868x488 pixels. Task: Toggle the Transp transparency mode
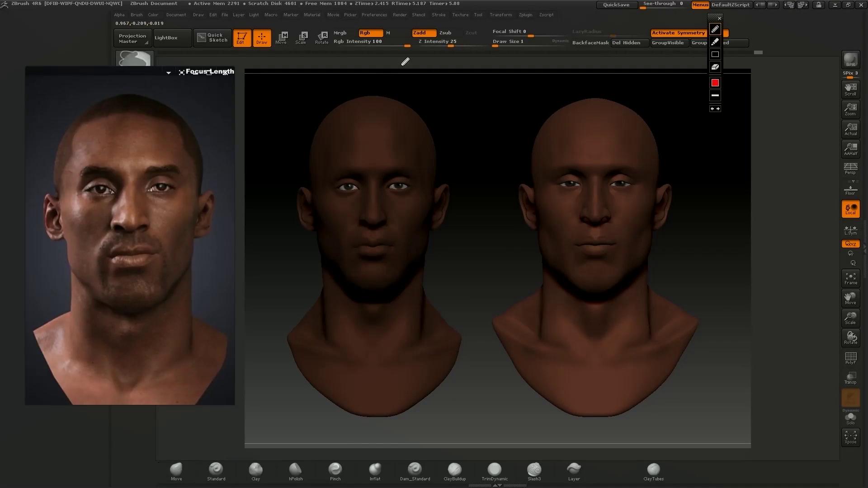click(x=850, y=378)
